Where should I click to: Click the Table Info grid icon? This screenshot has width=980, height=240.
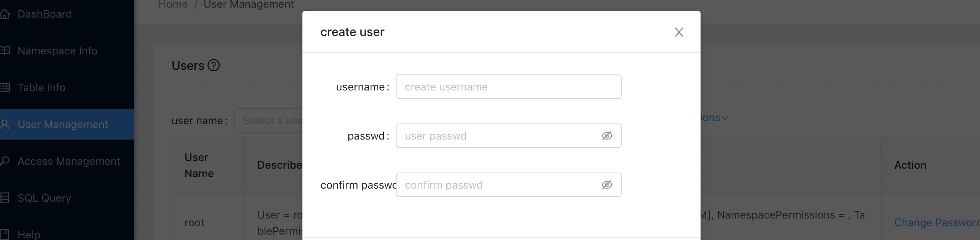coord(5,87)
